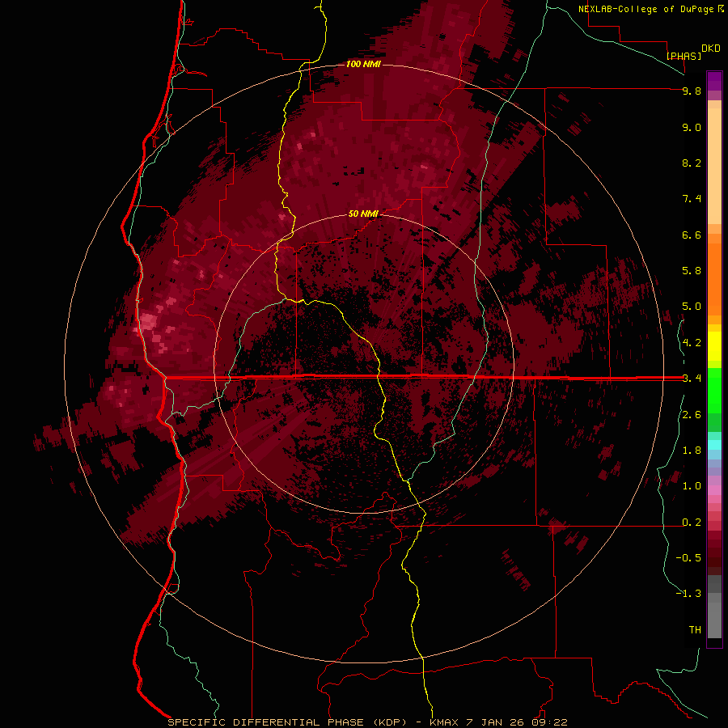Click the -0.5 scale value
This screenshot has height=728, width=728.
pyautogui.click(x=688, y=558)
